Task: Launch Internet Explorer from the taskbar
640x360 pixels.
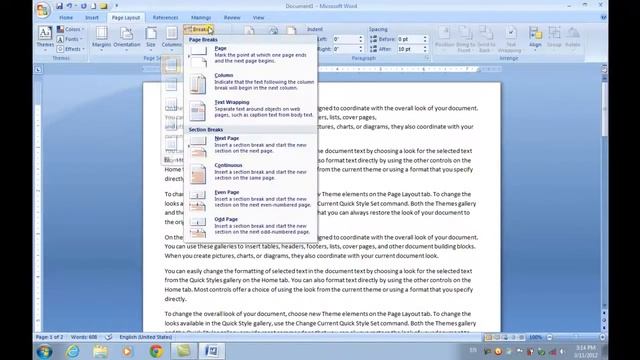Action: point(73,351)
